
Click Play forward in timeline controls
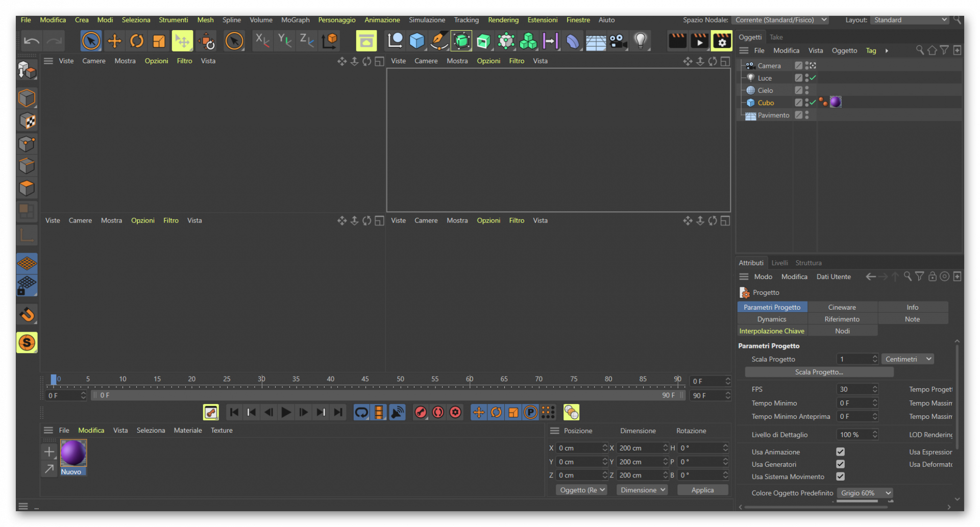tap(286, 412)
